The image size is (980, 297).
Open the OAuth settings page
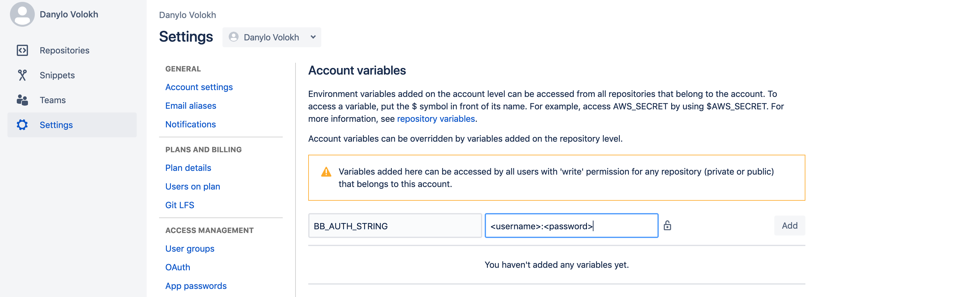pyautogui.click(x=177, y=267)
